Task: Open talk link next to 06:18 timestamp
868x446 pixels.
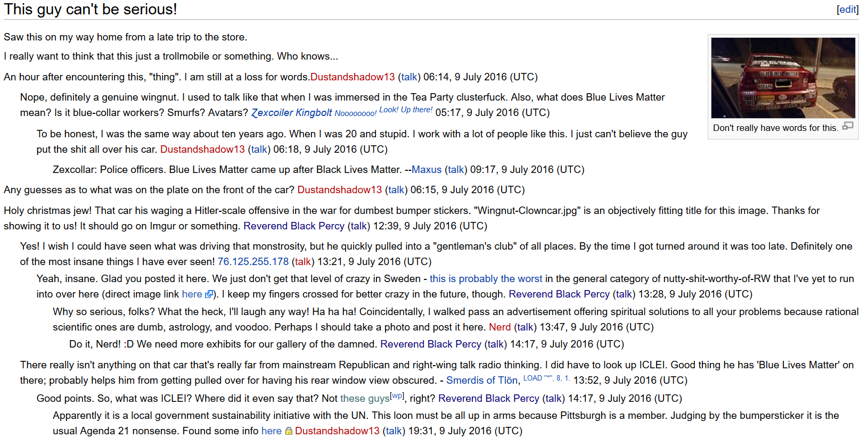Action: (259, 150)
